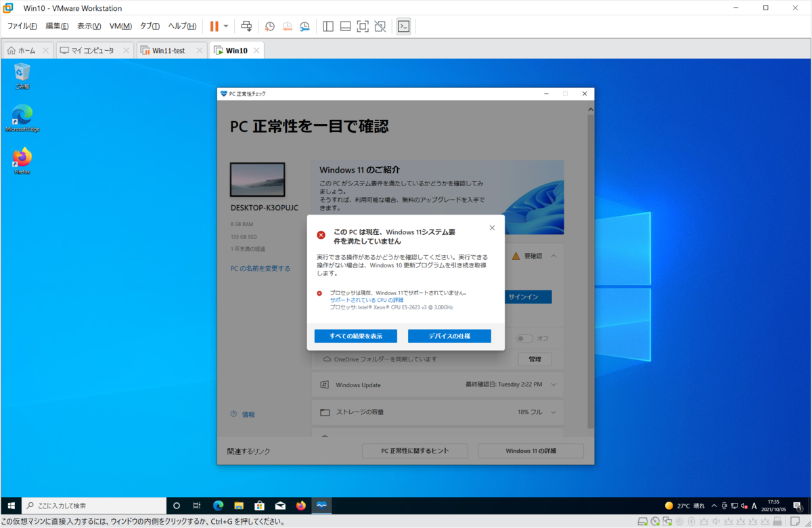
Task: Click the taskbar search box
Action: [x=94, y=506]
